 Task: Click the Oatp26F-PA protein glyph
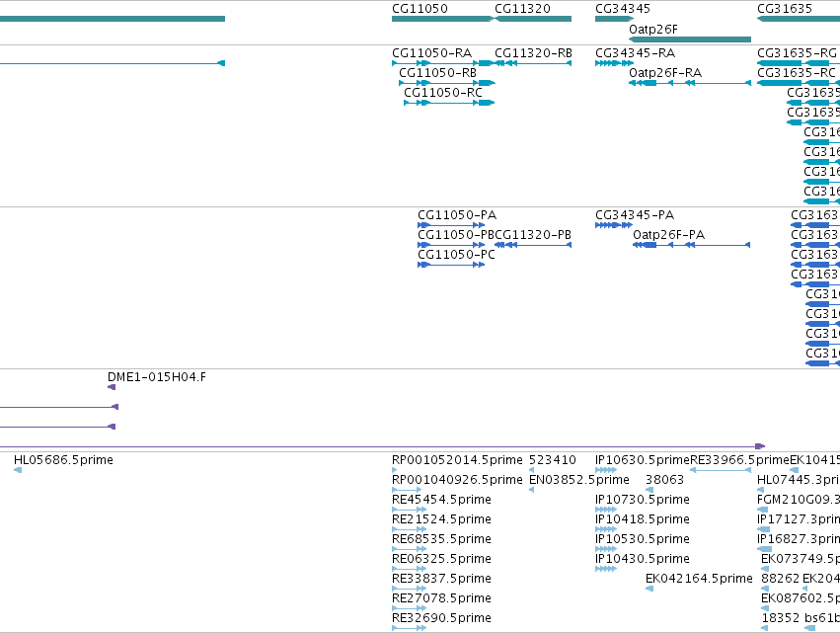[692, 245]
